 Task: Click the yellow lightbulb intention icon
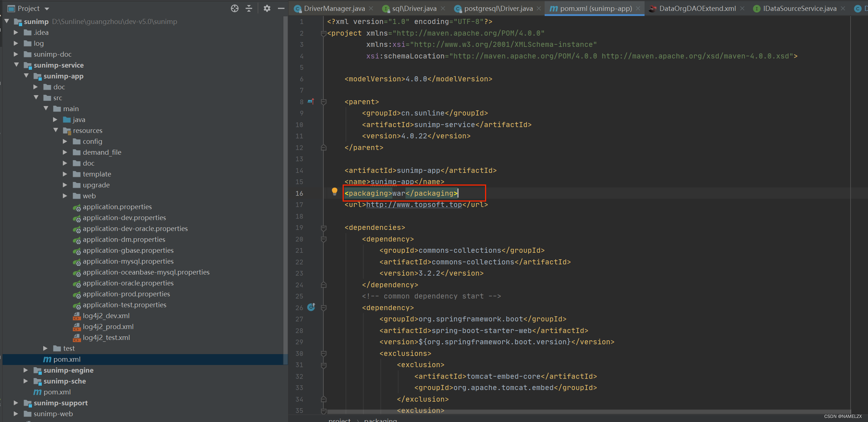click(334, 191)
